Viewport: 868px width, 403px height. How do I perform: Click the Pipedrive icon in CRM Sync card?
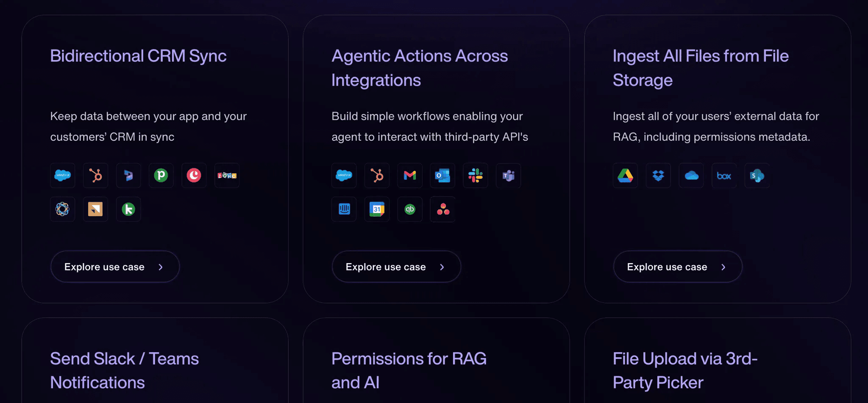coord(161,175)
